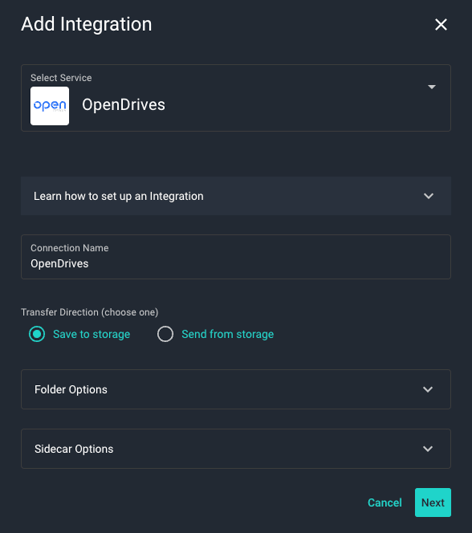This screenshot has height=533, width=472.
Task: Click the Connection Name input field
Action: [236, 257]
